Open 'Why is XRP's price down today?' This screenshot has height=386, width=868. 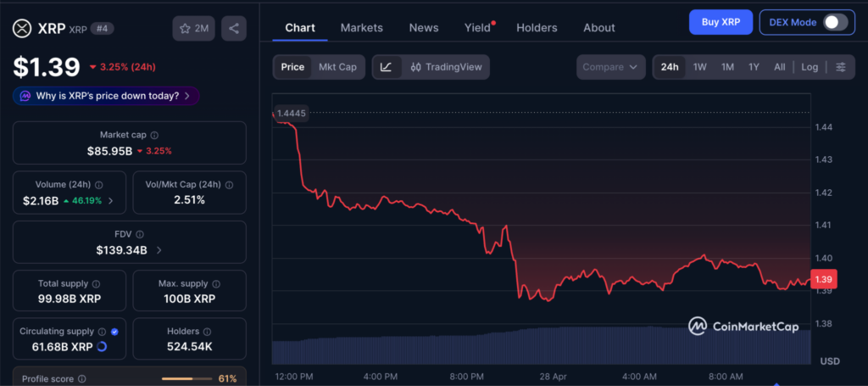pyautogui.click(x=106, y=96)
